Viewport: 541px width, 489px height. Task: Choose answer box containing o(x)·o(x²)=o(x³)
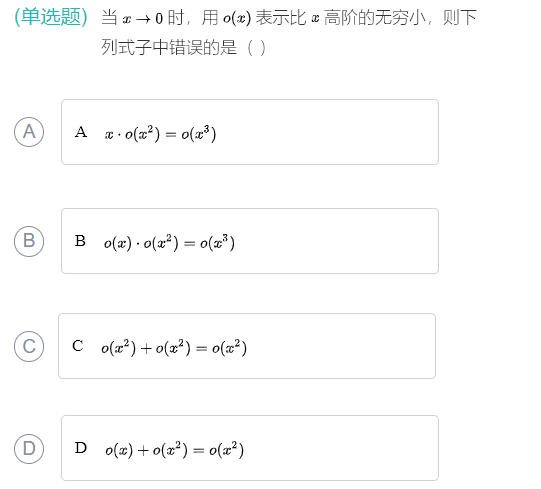(250, 241)
